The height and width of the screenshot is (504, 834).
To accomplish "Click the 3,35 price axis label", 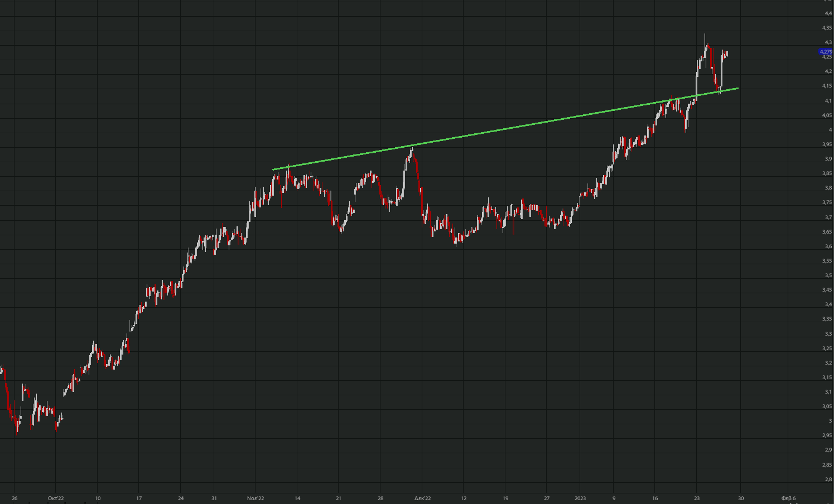I will [x=827, y=319].
